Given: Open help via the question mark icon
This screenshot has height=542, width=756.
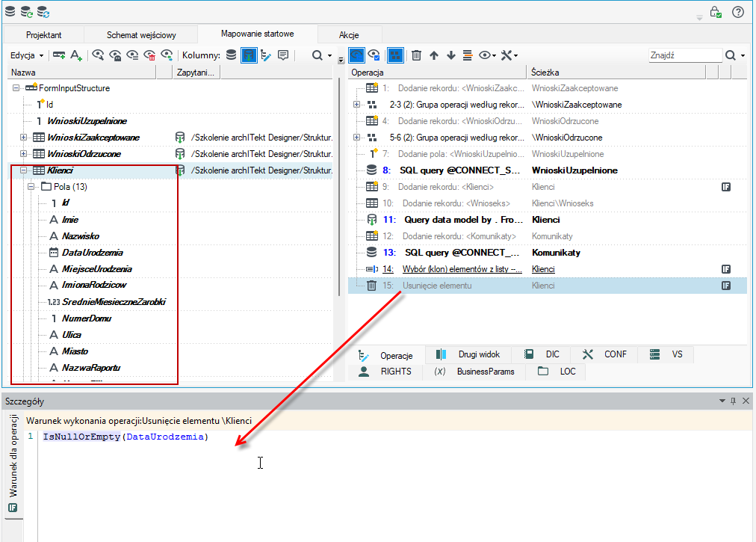Looking at the screenshot, I should pyautogui.click(x=737, y=11).
